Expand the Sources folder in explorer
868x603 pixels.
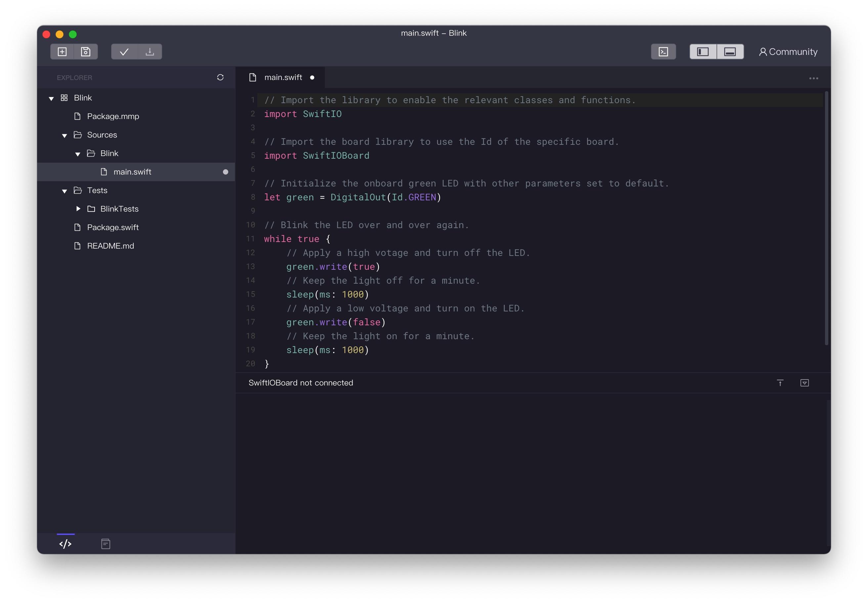point(65,135)
